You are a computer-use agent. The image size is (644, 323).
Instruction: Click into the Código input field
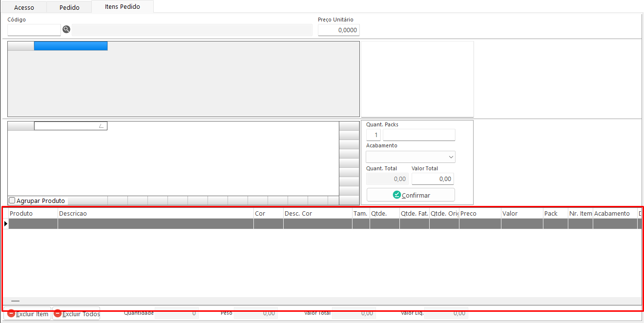(34, 30)
